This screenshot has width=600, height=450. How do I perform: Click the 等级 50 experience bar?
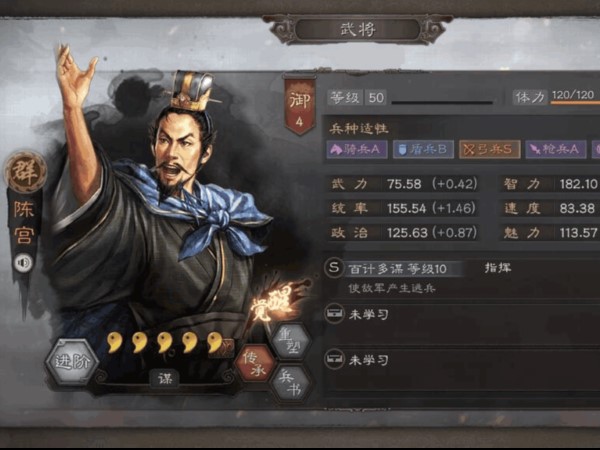coord(442,102)
